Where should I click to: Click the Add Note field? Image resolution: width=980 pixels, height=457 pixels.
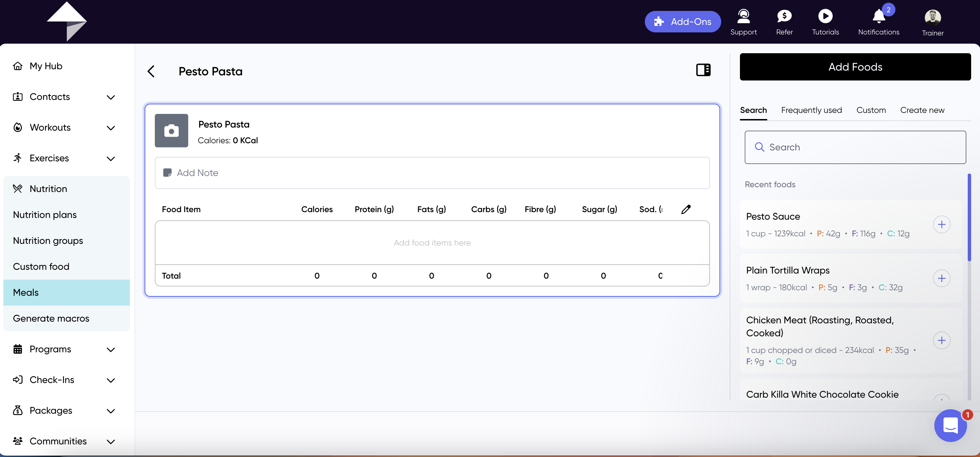(432, 173)
